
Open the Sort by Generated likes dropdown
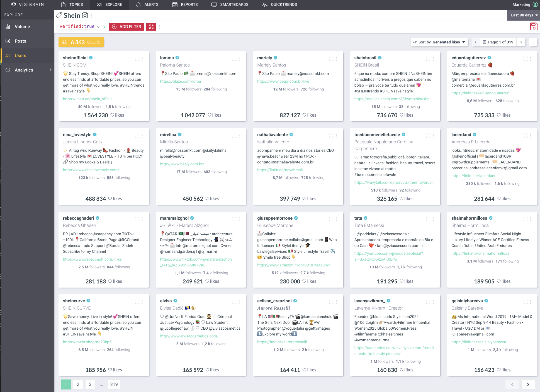(439, 42)
